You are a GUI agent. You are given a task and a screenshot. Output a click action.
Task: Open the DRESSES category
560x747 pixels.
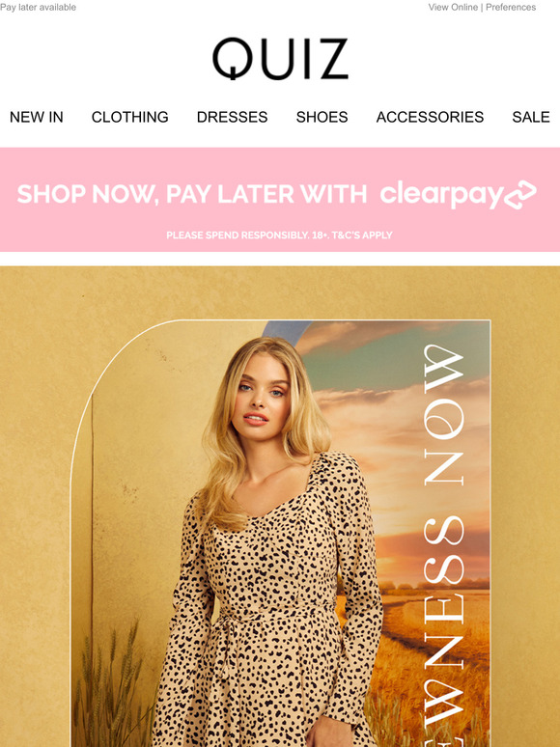coord(232,117)
